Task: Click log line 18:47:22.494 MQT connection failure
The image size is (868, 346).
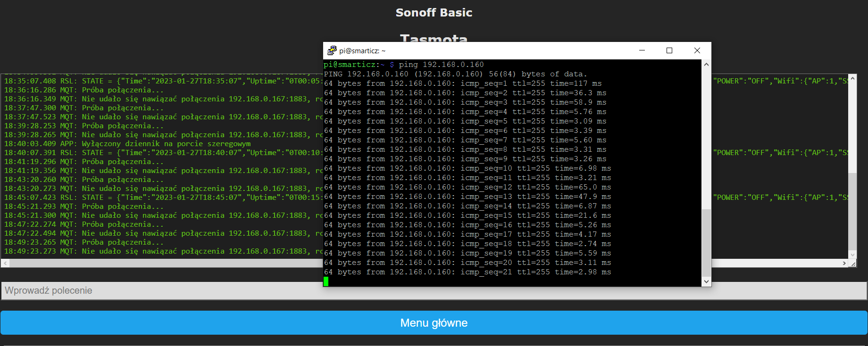Action: click(163, 233)
